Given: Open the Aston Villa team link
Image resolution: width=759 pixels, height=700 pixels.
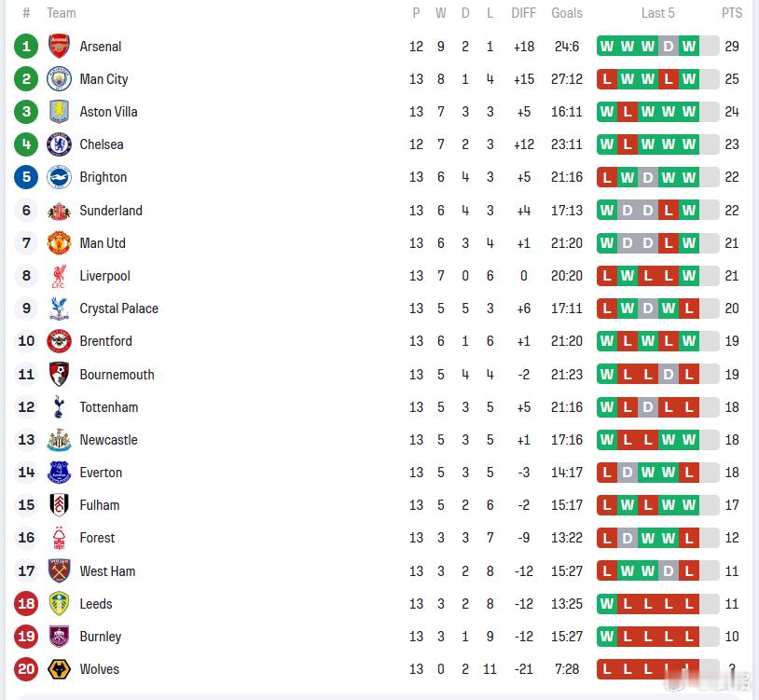Looking at the screenshot, I should [108, 112].
